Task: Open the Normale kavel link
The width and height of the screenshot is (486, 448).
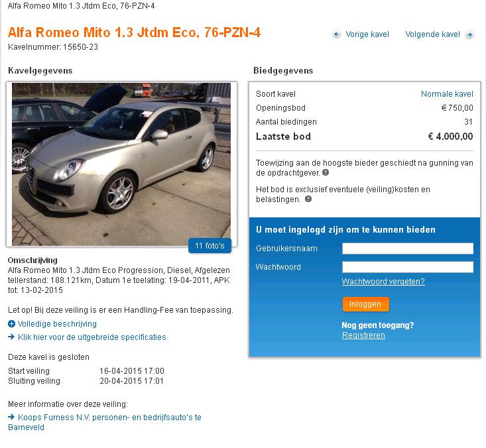Action: [x=447, y=94]
